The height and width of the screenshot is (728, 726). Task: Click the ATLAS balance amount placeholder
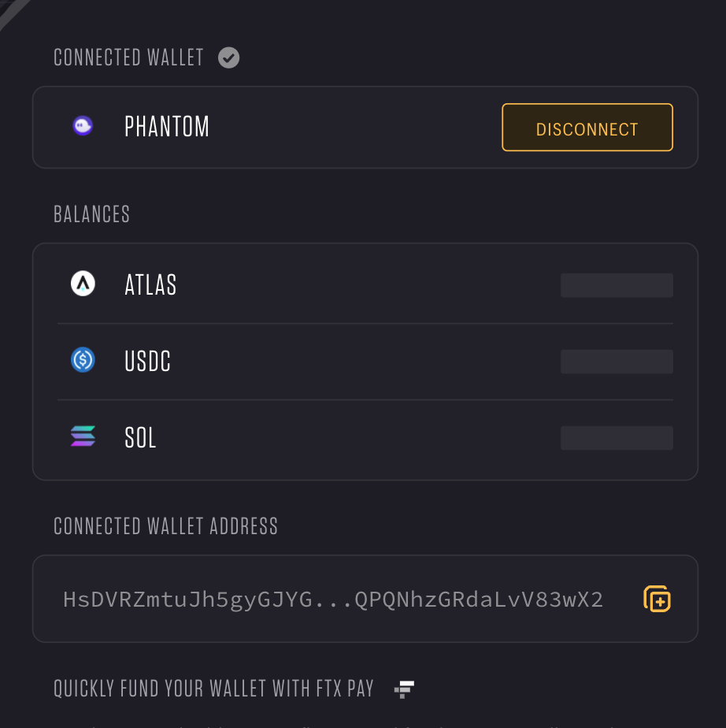[617, 285]
